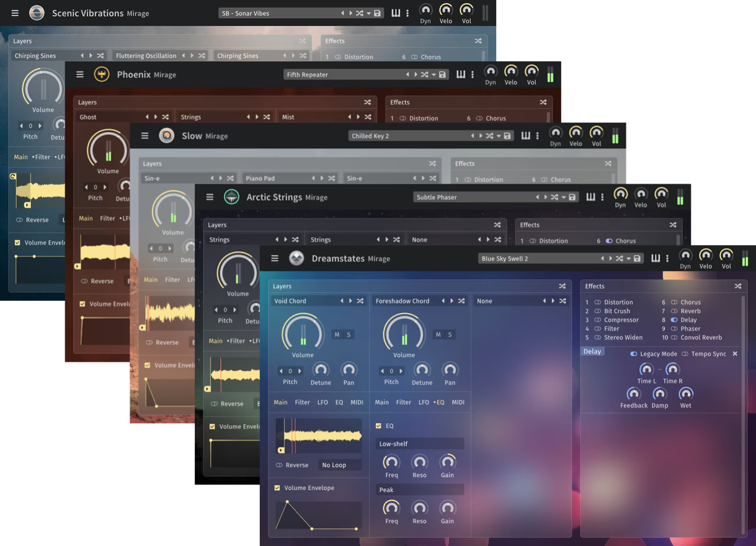Open Dreamstates more options menu

(667, 259)
